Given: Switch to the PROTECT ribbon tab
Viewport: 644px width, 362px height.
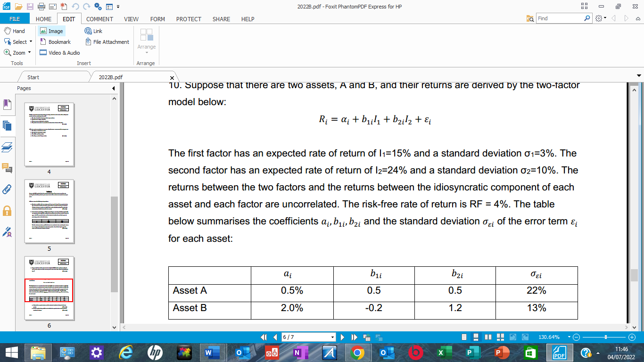Looking at the screenshot, I should [x=189, y=19].
